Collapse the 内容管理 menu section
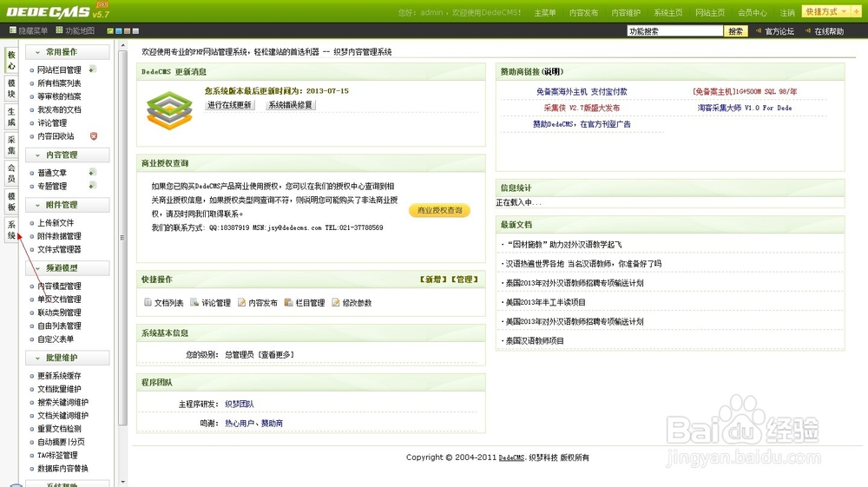868x487 pixels. coord(68,155)
